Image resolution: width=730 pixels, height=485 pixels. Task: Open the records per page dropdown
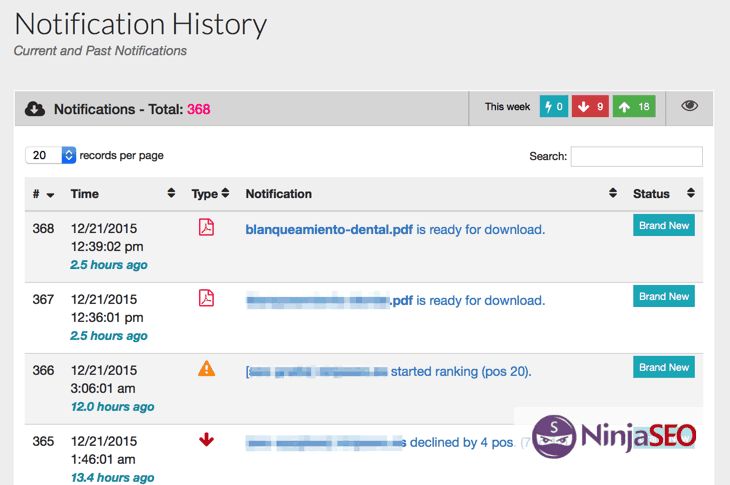point(52,155)
